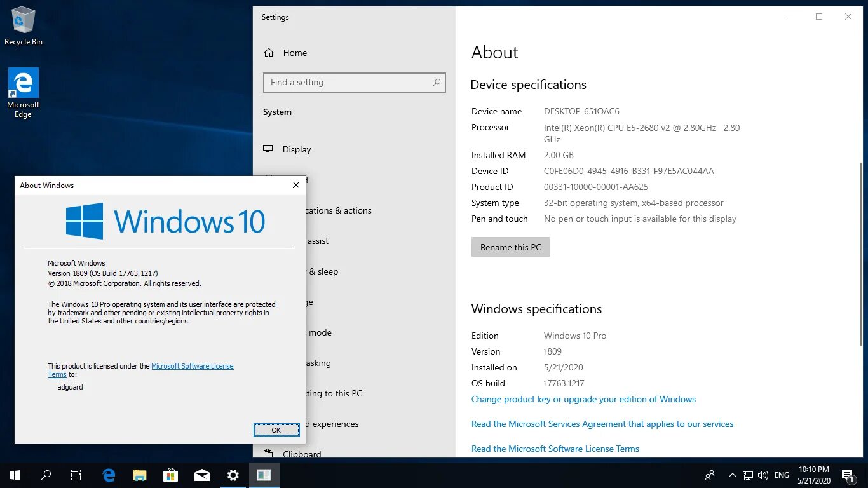
Task: Click the Find a setting search box
Action: [x=355, y=83]
